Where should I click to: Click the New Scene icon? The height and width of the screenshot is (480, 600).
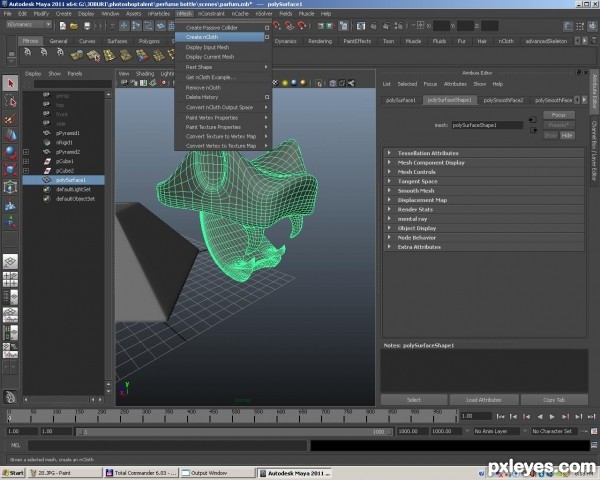[x=63, y=26]
